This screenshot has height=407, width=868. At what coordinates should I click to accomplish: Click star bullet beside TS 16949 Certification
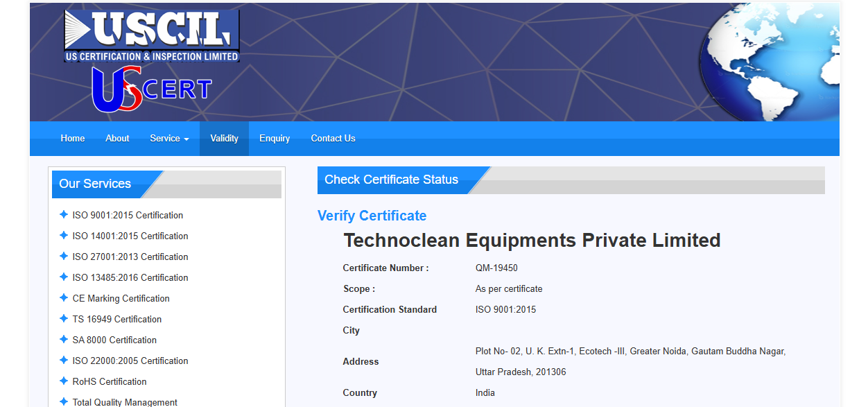tap(64, 319)
